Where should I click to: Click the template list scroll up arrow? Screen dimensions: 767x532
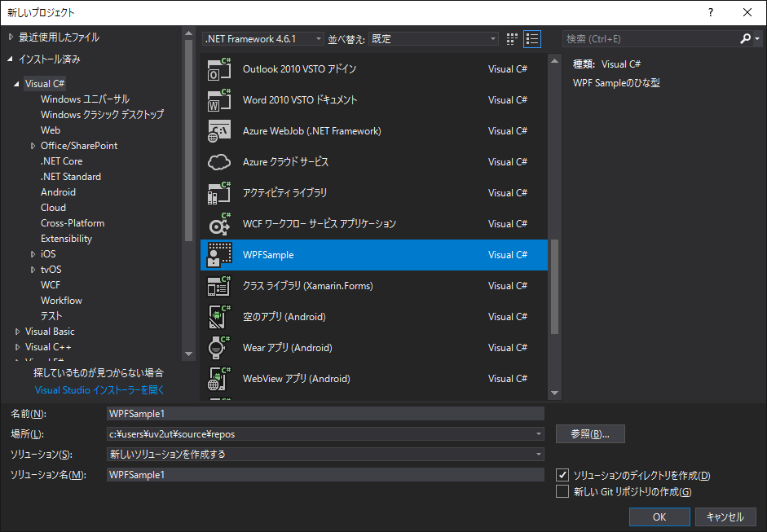554,61
